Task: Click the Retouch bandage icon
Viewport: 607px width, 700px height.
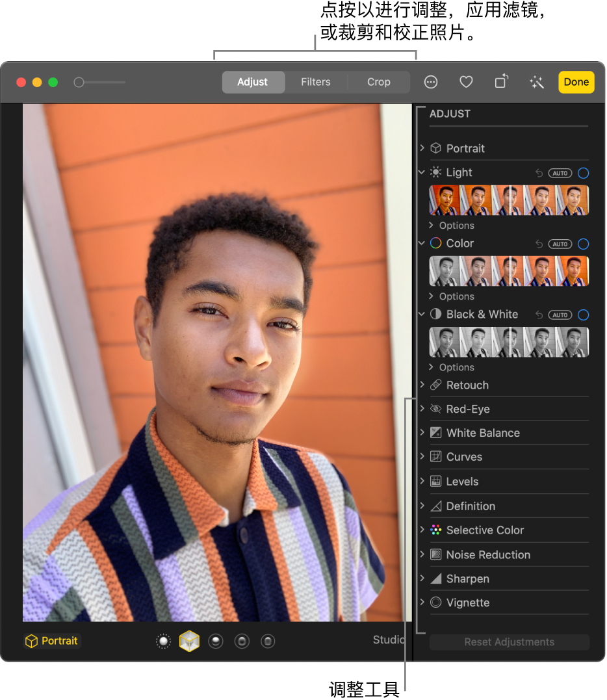Action: click(435, 385)
